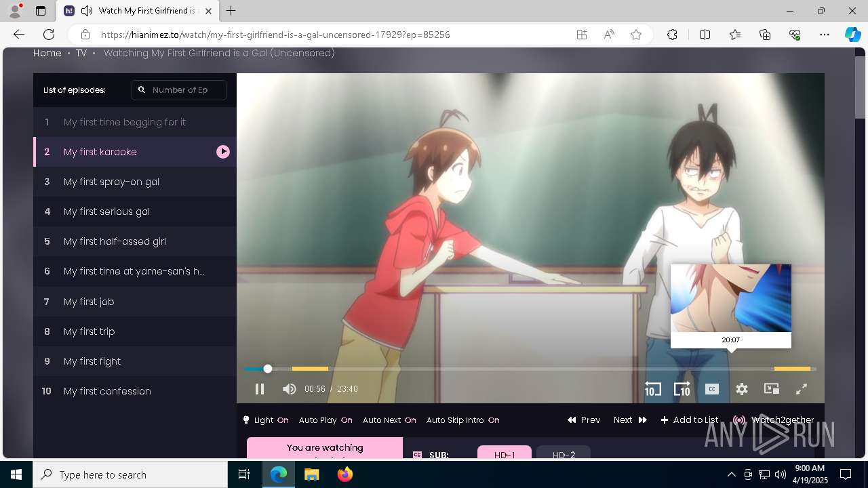Click the Number of Ep search field
This screenshot has height=488, width=868.
click(179, 90)
